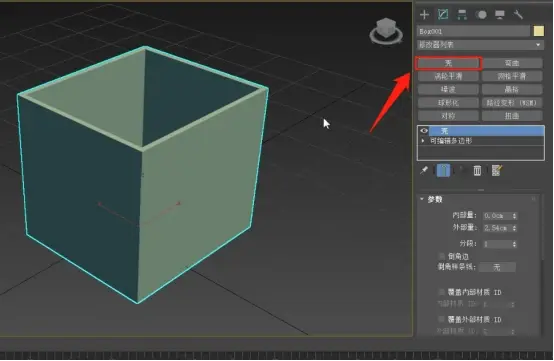This screenshot has width=554, height=361.
Task: Toggle eye visibility of 壳 modifier
Action: pyautogui.click(x=424, y=131)
